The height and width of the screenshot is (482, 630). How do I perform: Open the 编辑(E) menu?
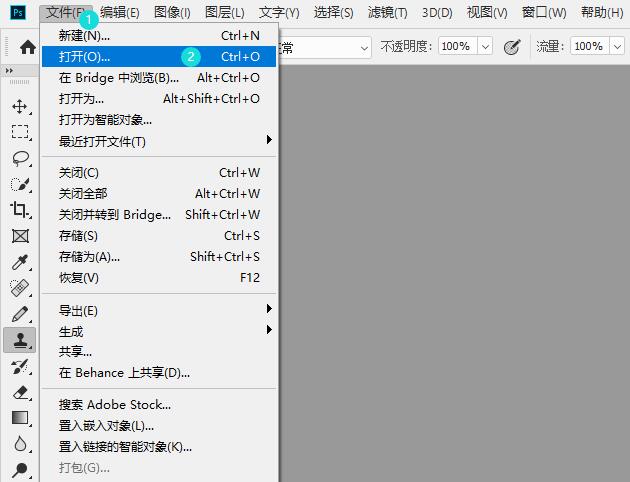click(x=120, y=13)
